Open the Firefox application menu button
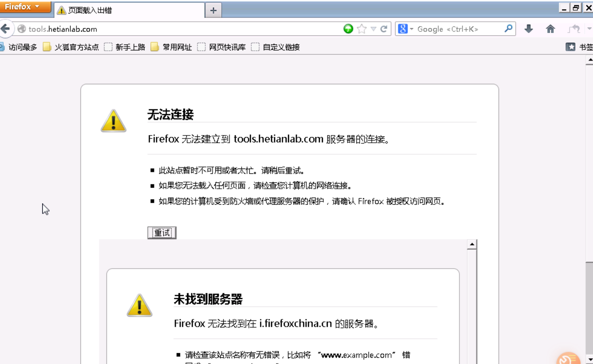593x364 pixels. [x=25, y=7]
